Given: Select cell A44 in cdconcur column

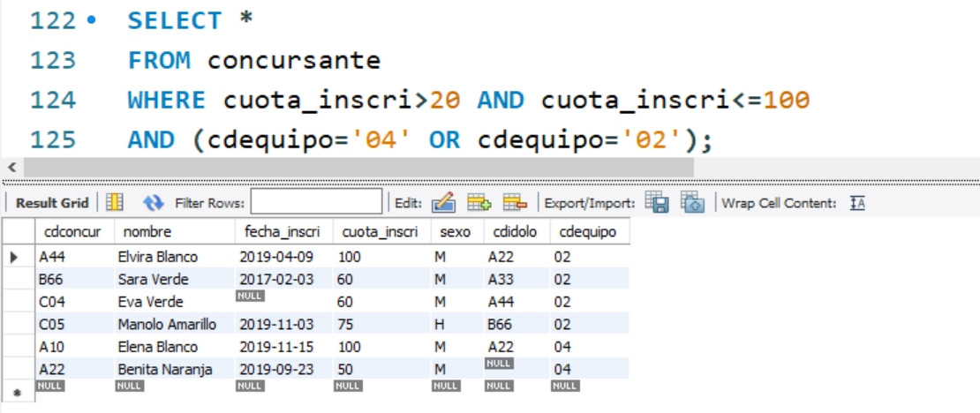Looking at the screenshot, I should click(74, 257).
